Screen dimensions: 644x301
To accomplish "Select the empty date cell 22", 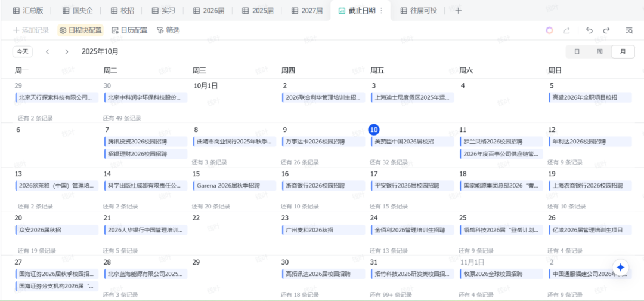I will (x=236, y=233).
